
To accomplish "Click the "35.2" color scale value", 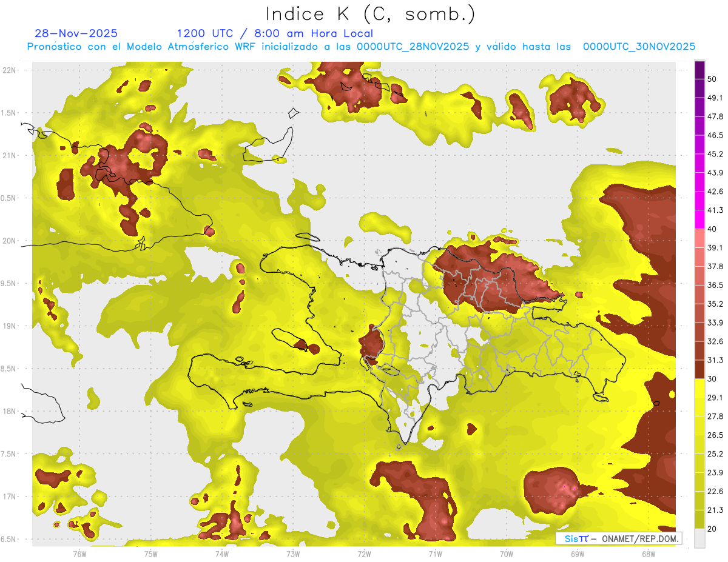I will tap(715, 304).
